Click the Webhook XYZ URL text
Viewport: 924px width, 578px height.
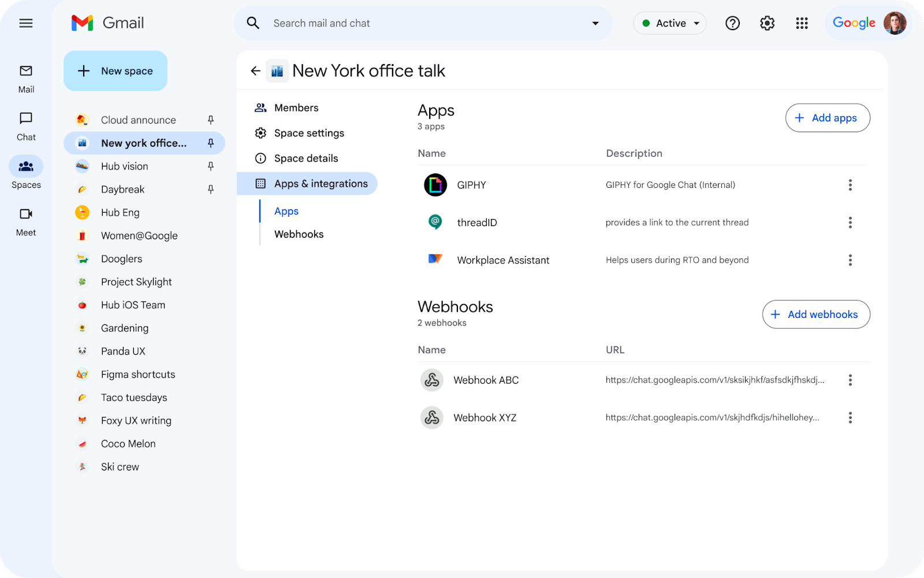pyautogui.click(x=712, y=417)
